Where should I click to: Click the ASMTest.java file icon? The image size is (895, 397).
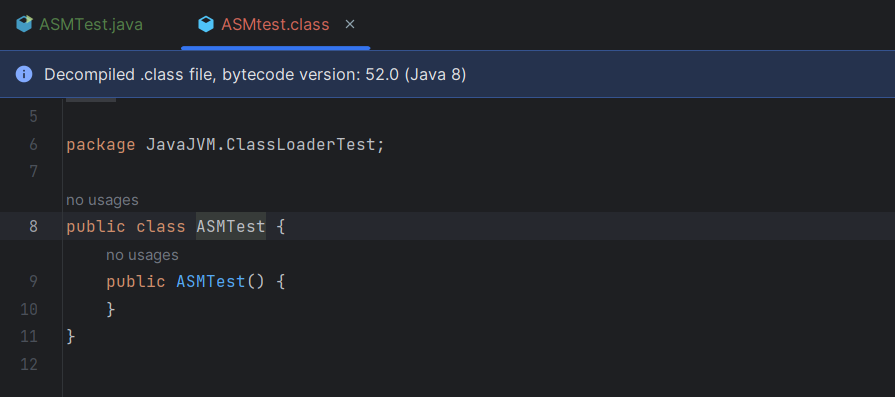click(x=24, y=25)
